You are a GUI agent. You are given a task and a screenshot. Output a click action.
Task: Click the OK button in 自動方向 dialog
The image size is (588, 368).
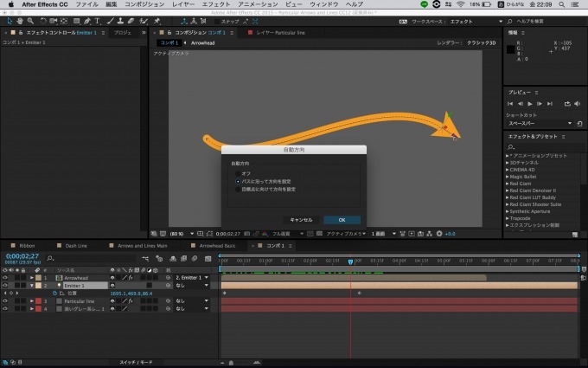click(x=342, y=220)
